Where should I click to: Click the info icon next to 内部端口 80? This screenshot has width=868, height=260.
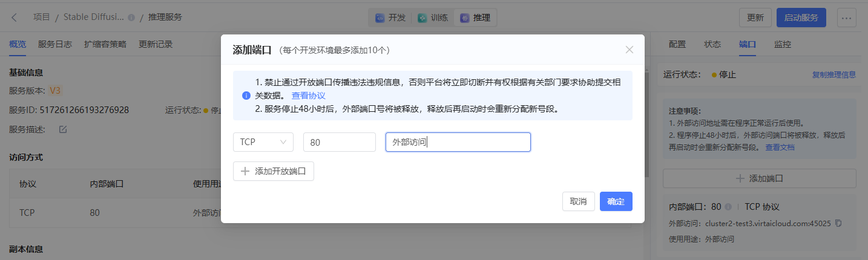728,207
